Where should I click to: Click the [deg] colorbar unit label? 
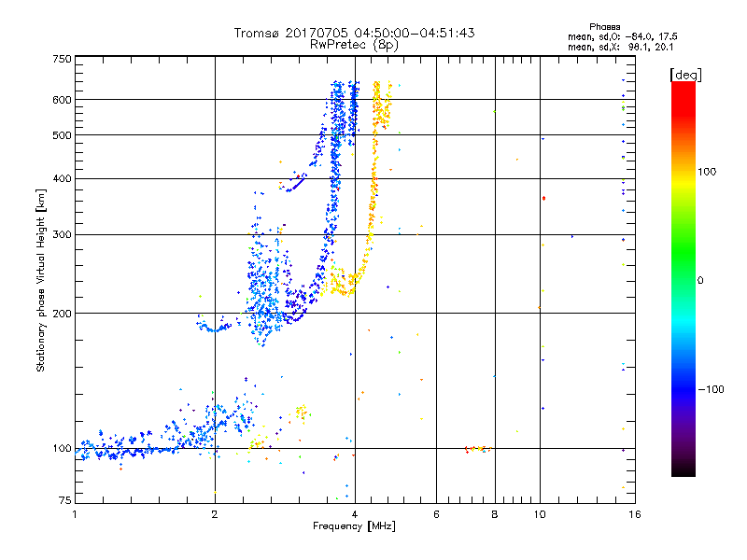coord(685,75)
